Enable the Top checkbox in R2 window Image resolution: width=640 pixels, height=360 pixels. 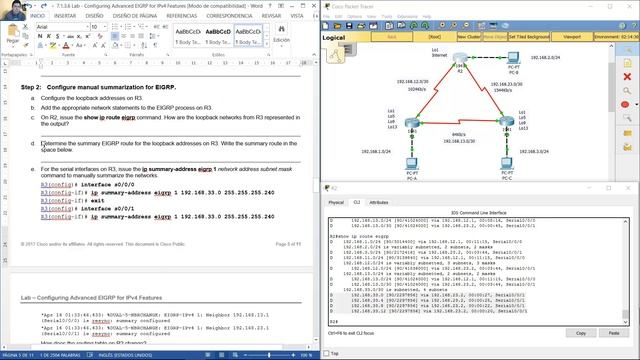click(326, 353)
